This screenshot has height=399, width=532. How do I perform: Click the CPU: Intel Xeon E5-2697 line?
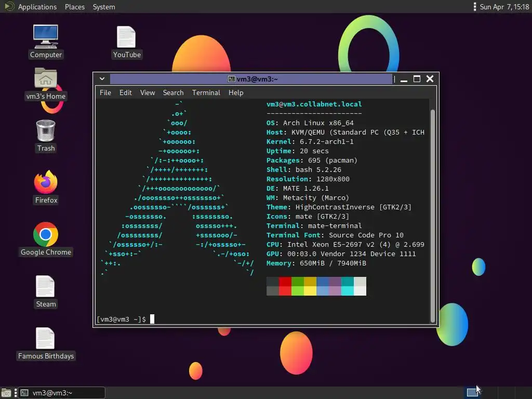(x=345, y=244)
